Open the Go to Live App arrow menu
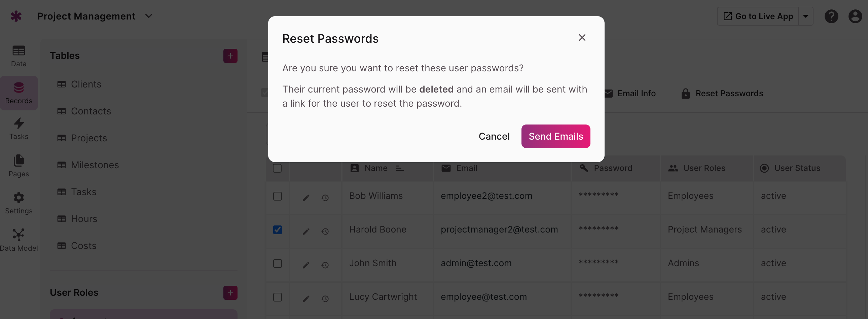Image resolution: width=868 pixels, height=319 pixels. point(806,16)
